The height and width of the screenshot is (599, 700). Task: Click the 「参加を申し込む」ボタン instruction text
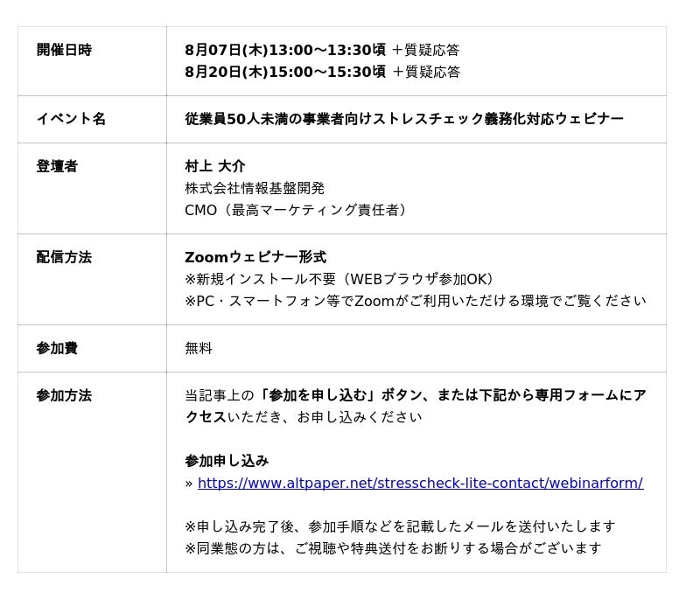click(x=340, y=394)
